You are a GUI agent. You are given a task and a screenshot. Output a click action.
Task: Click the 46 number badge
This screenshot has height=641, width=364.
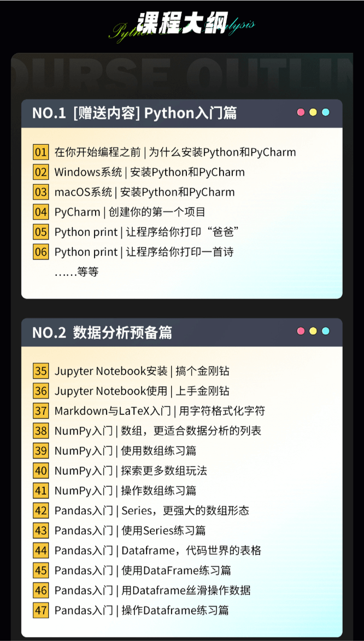click(40, 590)
